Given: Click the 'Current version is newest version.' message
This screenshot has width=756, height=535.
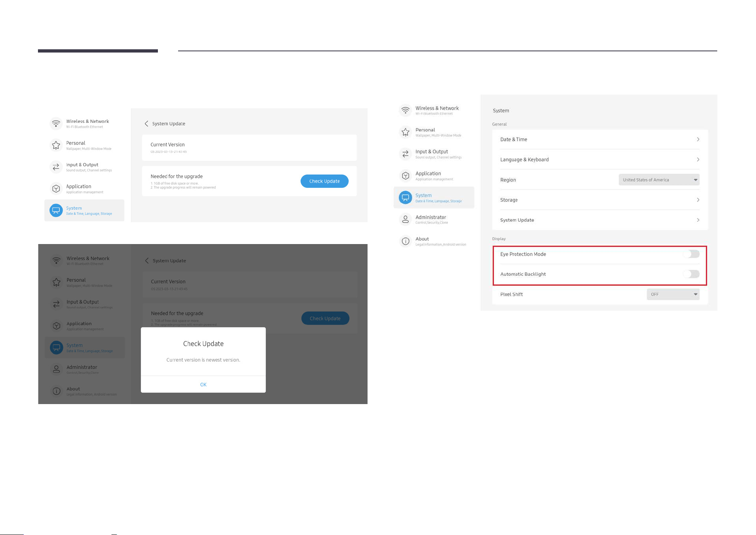Looking at the screenshot, I should coord(203,360).
